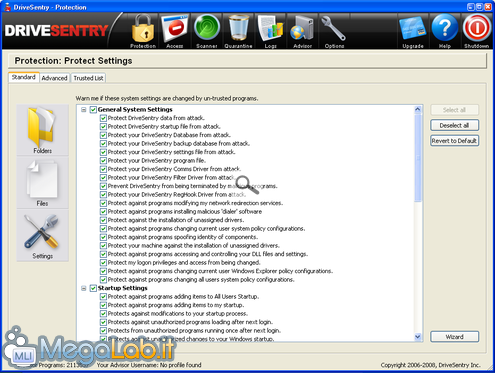This screenshot has width=495, height=373.
Task: Open the Quarantine bin icon
Action: coord(238,31)
